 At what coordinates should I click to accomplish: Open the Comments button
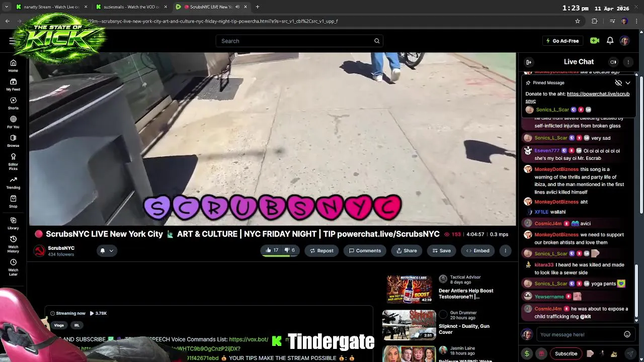pyautogui.click(x=365, y=250)
